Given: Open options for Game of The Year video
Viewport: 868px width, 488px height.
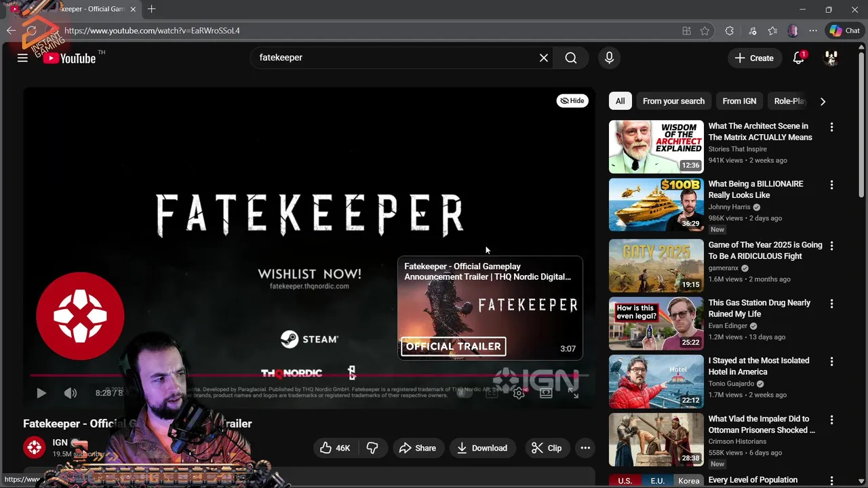Looking at the screenshot, I should point(831,245).
